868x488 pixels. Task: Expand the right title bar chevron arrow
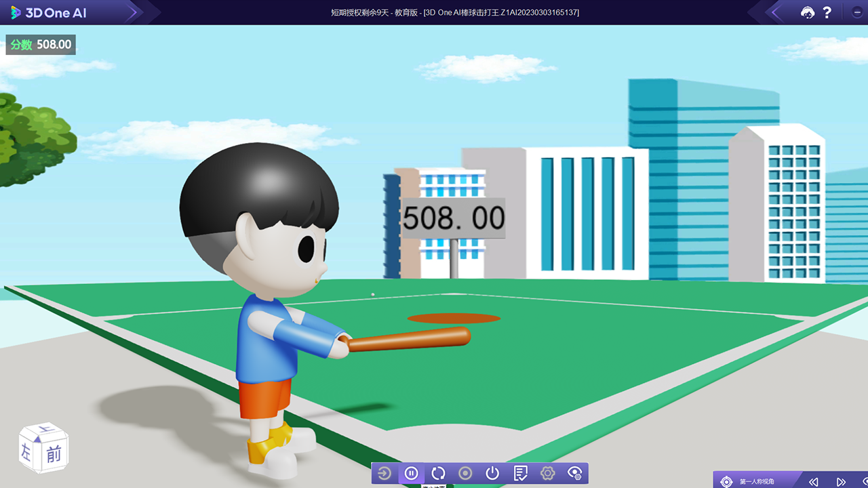coord(776,12)
